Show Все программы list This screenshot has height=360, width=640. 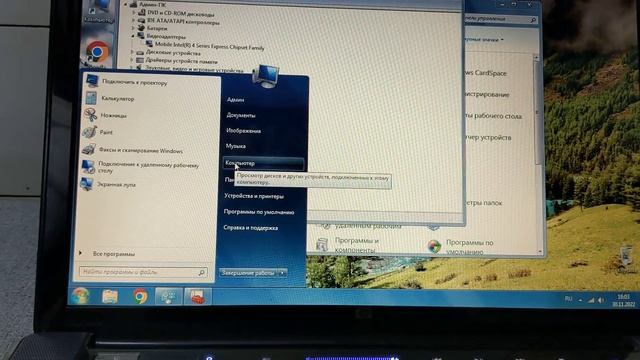(x=113, y=254)
